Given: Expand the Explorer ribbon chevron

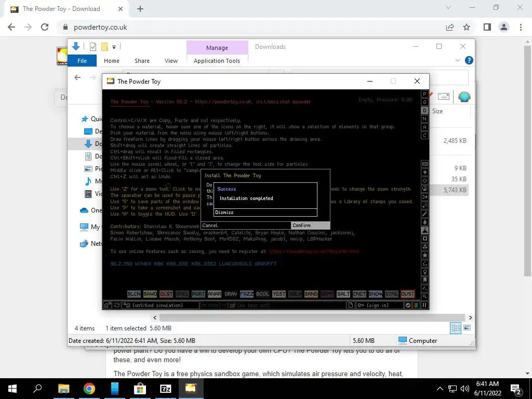Looking at the screenshot, I should point(457,60).
